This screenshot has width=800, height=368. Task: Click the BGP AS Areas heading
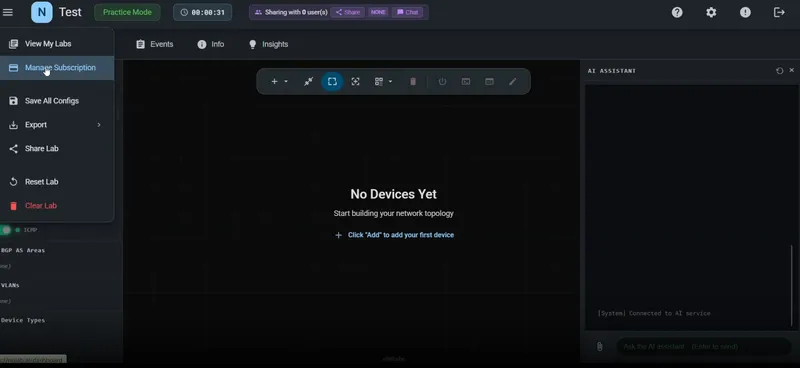(22, 251)
